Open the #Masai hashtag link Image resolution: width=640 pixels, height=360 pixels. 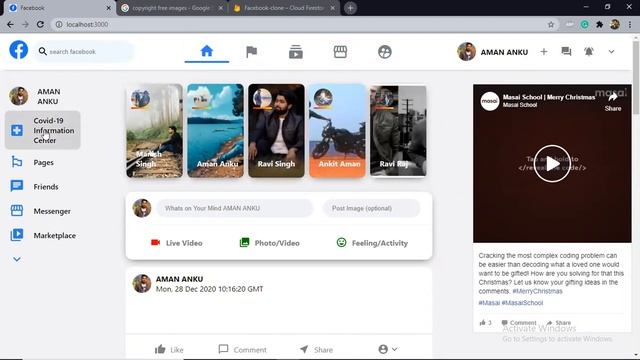tap(489, 302)
